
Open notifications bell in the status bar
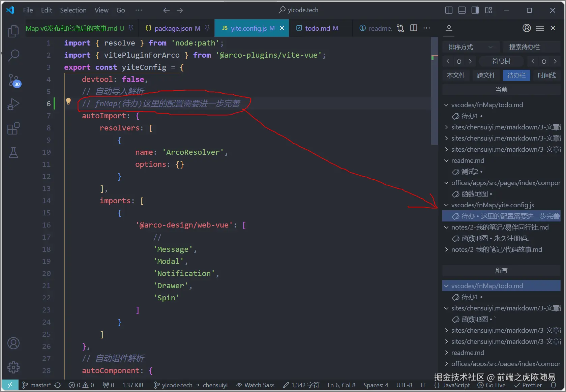[554, 385]
